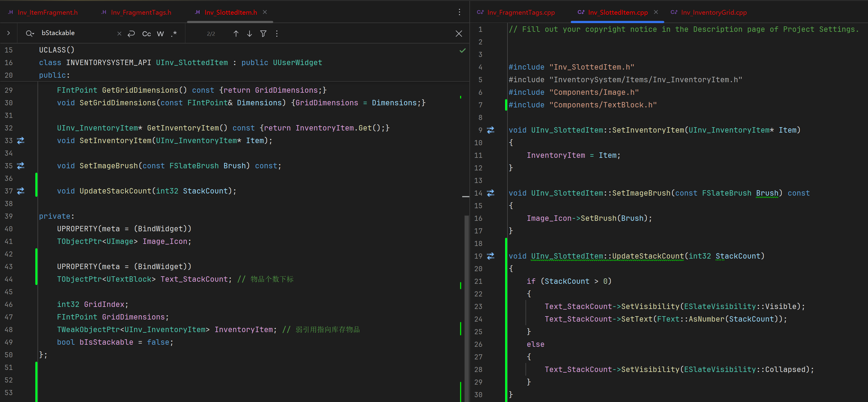
Task: Open search bar more options menu
Action: 277,33
